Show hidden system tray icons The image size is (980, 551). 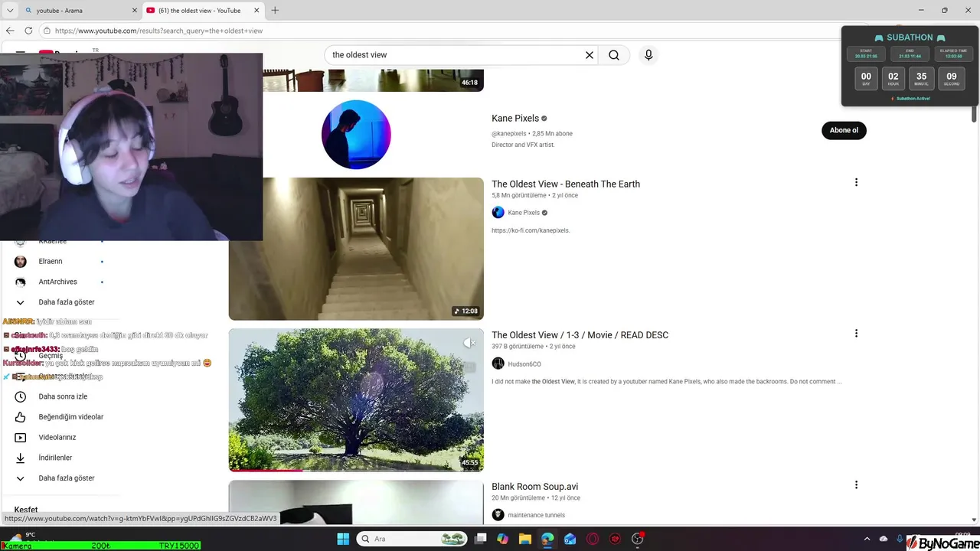(x=867, y=539)
